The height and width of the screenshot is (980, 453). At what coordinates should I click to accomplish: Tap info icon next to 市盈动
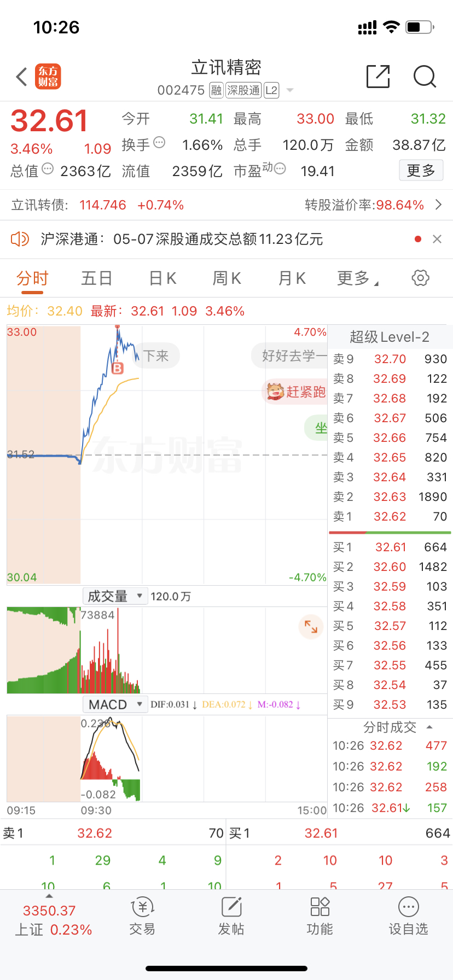click(x=280, y=169)
